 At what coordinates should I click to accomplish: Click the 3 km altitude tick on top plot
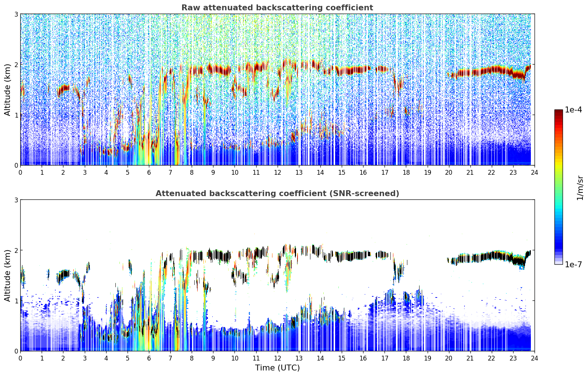[16, 14]
